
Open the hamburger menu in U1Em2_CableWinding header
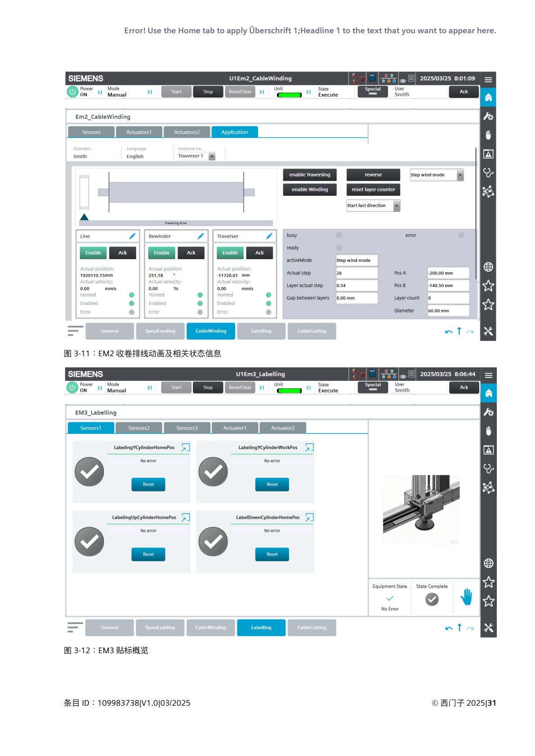click(x=488, y=80)
